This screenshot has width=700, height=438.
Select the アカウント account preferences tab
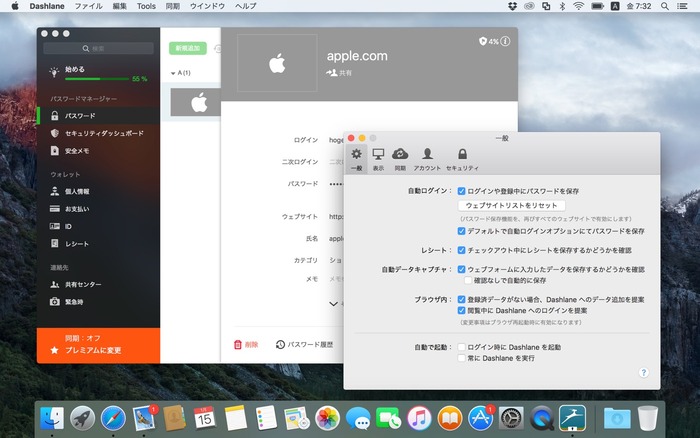pos(427,159)
